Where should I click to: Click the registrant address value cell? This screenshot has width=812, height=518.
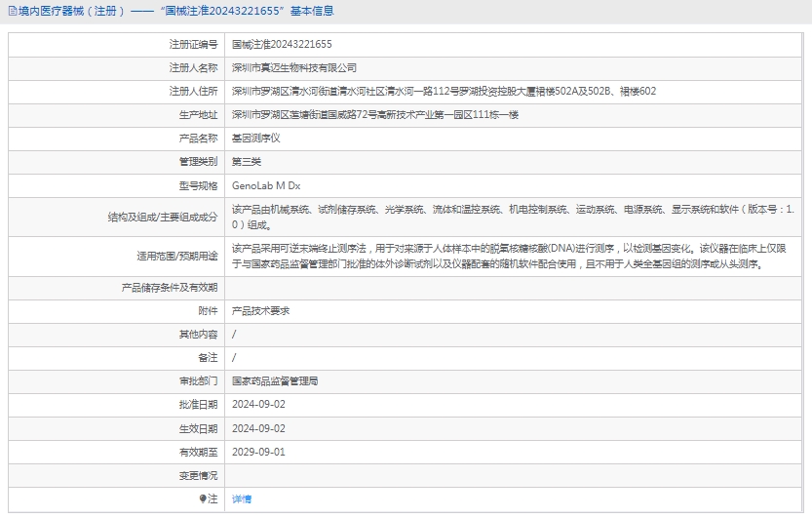point(444,91)
